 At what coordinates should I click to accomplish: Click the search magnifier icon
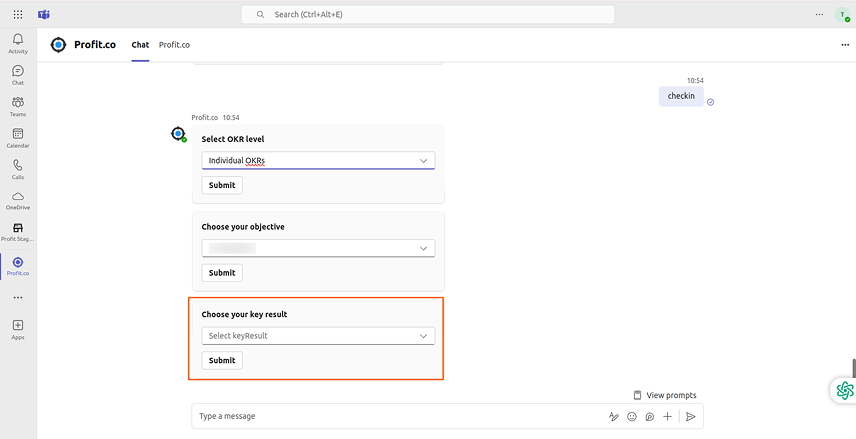pyautogui.click(x=260, y=14)
